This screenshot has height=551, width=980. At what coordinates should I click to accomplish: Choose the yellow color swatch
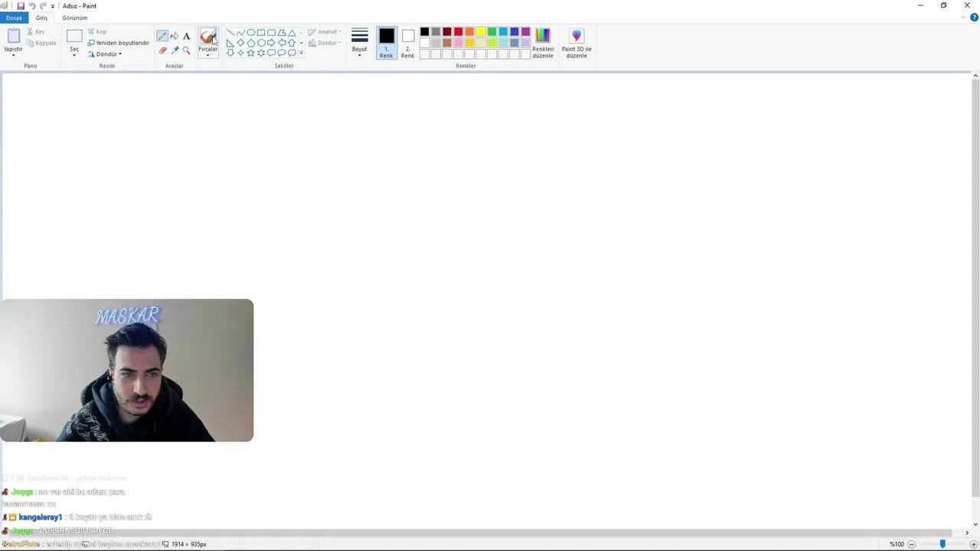481,32
